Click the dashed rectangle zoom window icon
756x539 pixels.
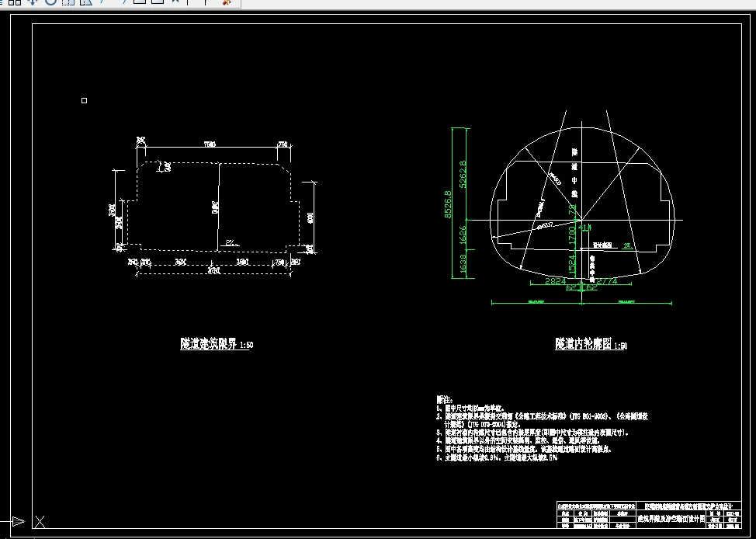pyautogui.click(x=68, y=5)
